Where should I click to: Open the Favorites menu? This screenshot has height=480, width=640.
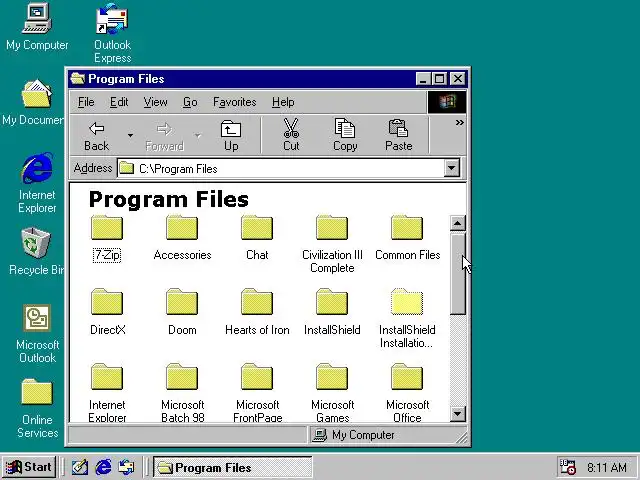[235, 102]
